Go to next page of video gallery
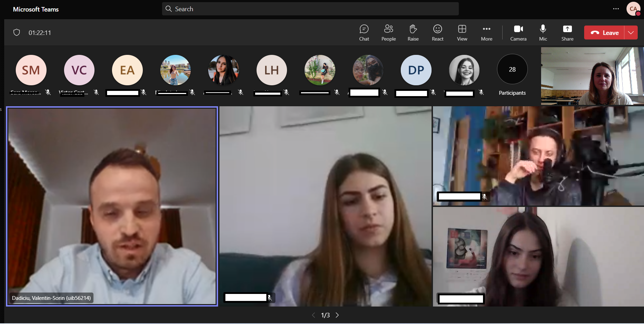The image size is (644, 324). pos(337,315)
